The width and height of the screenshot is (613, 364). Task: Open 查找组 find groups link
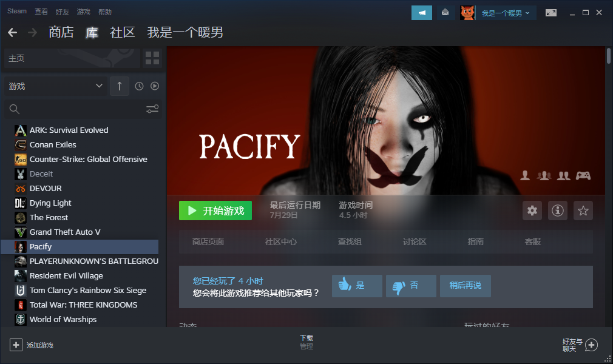350,241
